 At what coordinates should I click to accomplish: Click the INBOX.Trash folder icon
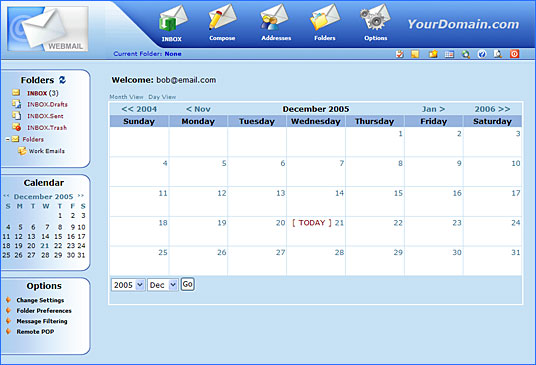tap(16, 127)
